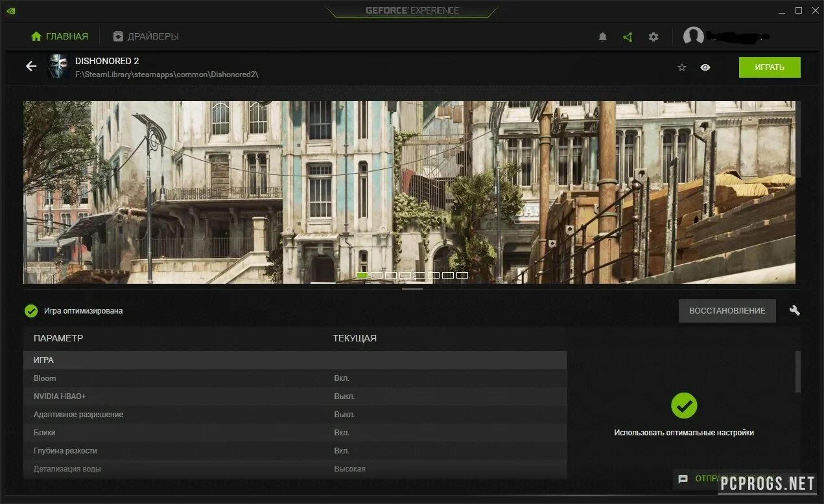Click the Высокая value for water detail
The image size is (824, 504).
click(349, 469)
